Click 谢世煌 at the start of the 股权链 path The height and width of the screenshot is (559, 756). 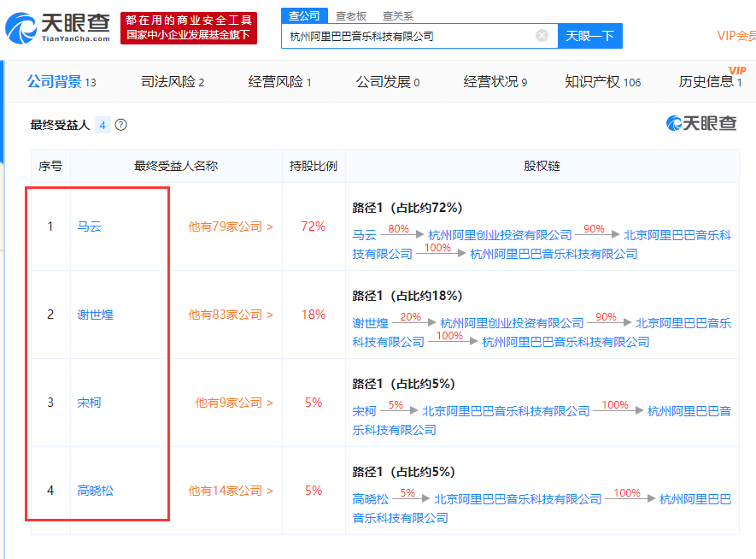[370, 323]
